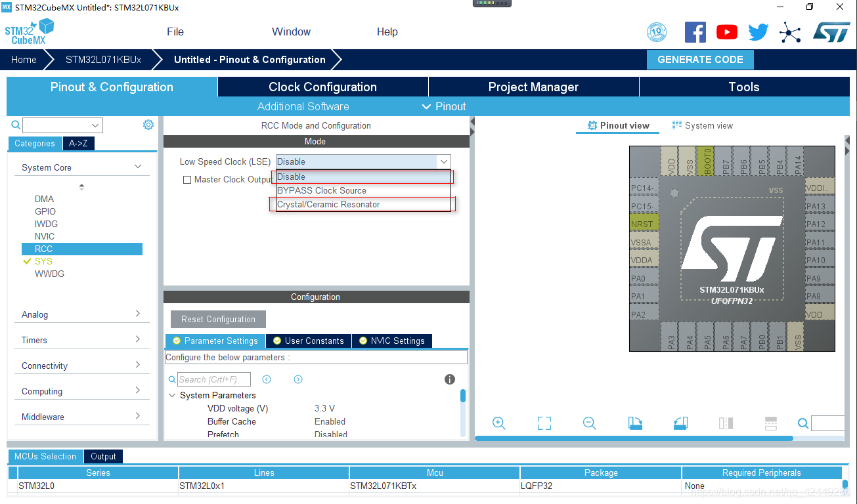Click the GENERATE CODE button
857x504 pixels.
(700, 59)
